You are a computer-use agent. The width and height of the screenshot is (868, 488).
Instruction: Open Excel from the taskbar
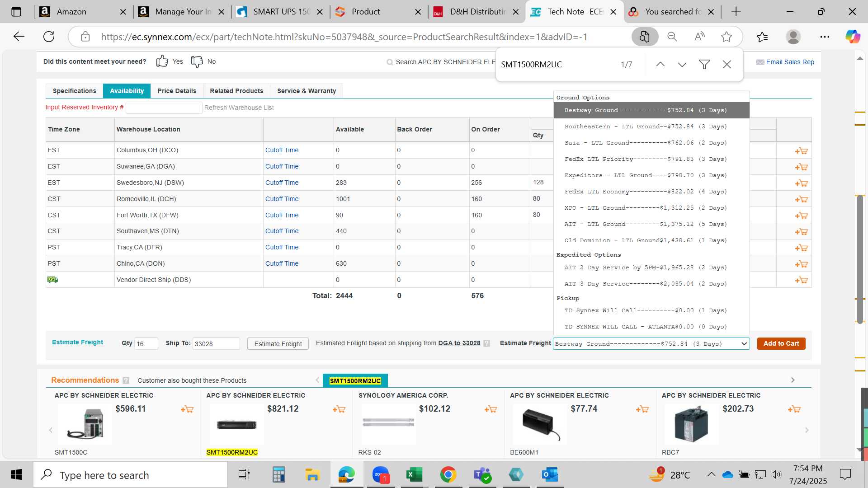point(414,475)
